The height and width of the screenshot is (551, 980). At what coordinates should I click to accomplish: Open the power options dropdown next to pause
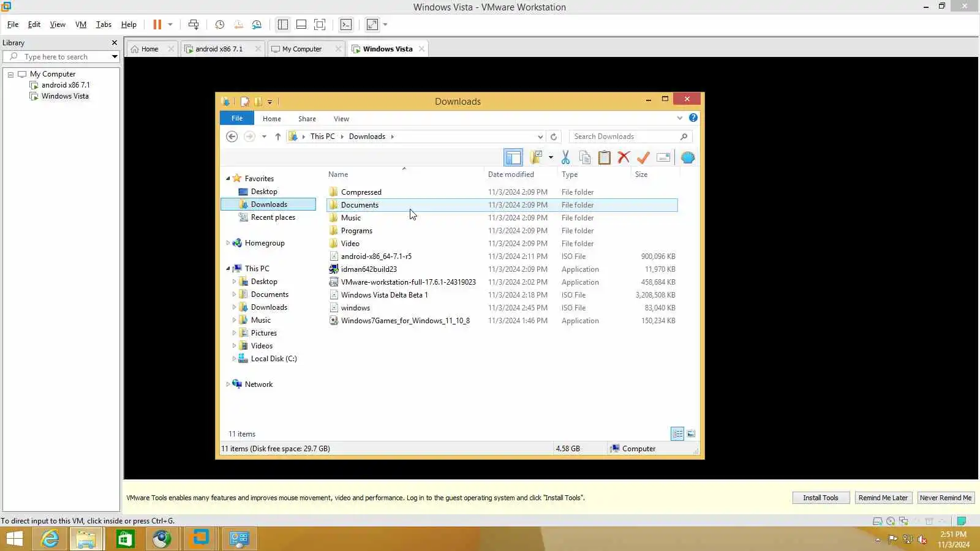coord(170,24)
